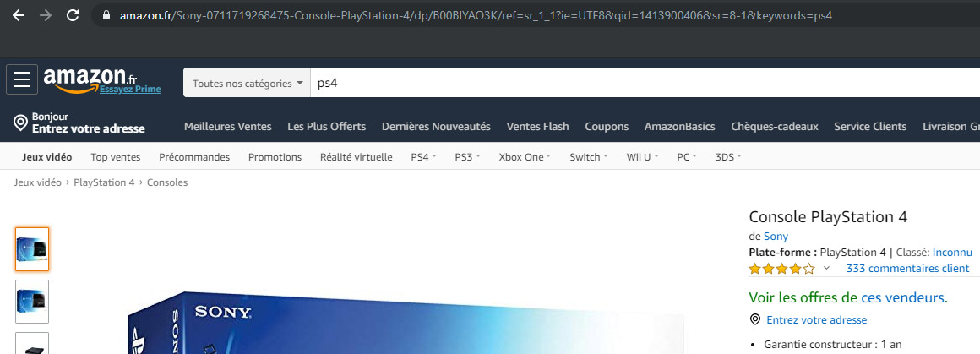The width and height of the screenshot is (980, 354).
Task: Select the Réalité virtuelle tab
Action: click(x=357, y=157)
